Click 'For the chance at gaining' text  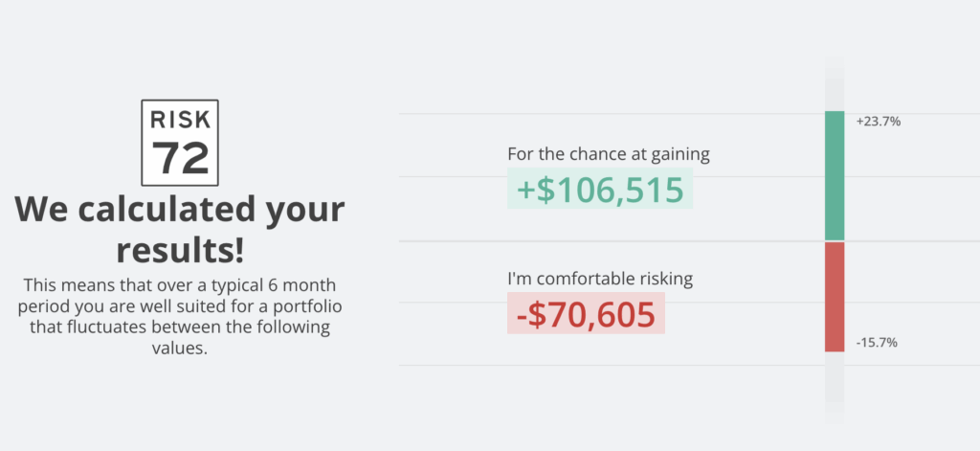(609, 154)
